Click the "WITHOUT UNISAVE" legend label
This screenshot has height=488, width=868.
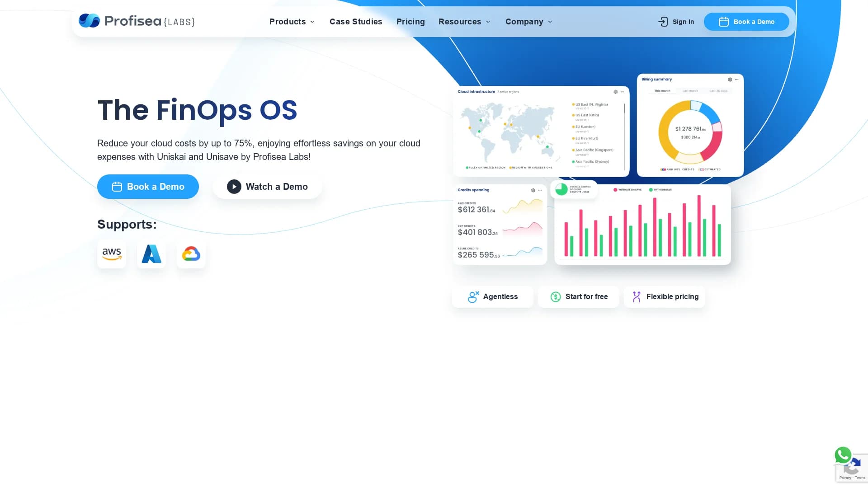click(630, 190)
